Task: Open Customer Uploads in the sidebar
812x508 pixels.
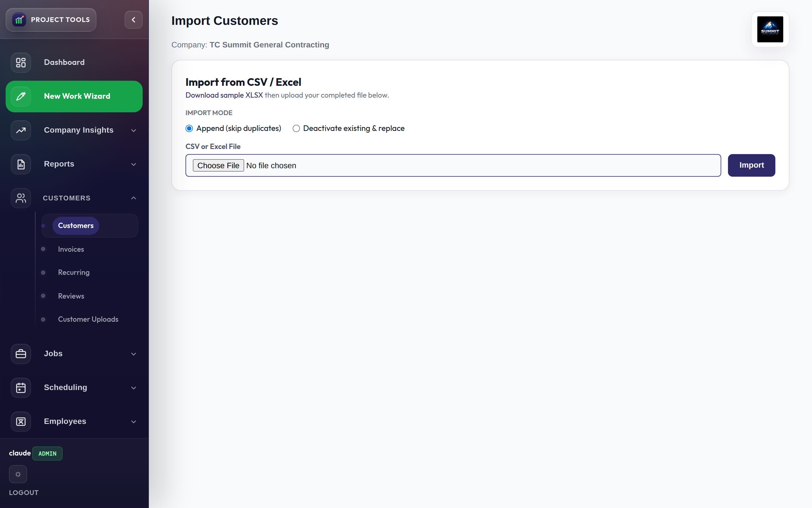Action: (x=88, y=319)
